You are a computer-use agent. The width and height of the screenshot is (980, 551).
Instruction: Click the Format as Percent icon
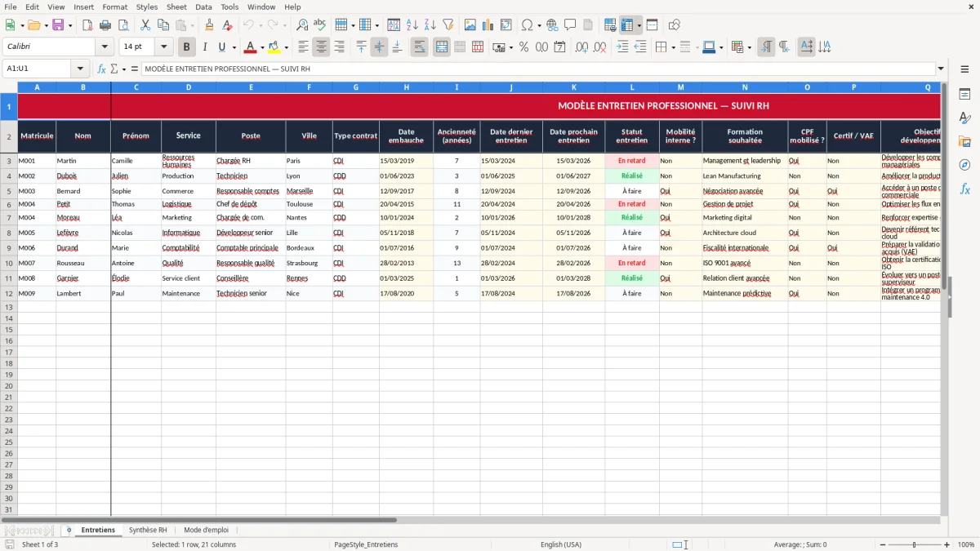click(523, 47)
